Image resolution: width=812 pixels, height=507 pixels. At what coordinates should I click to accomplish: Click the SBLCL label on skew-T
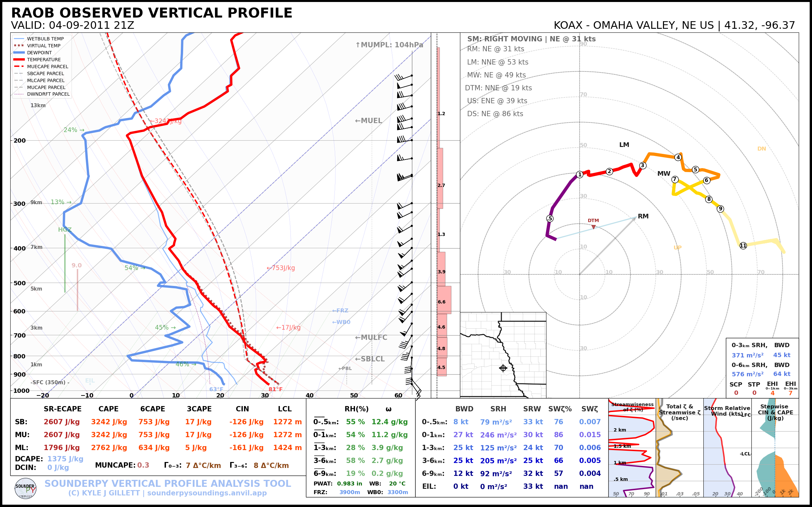[x=370, y=359]
